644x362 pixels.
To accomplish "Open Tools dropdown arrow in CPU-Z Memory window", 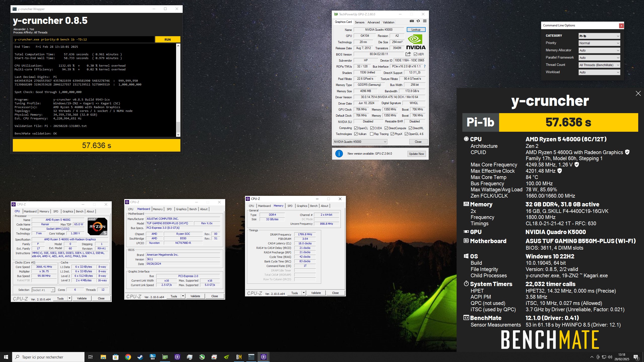I will 304,293.
